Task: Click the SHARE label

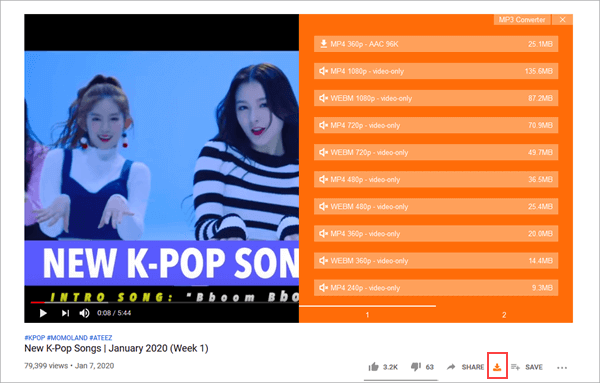Action: [x=473, y=367]
